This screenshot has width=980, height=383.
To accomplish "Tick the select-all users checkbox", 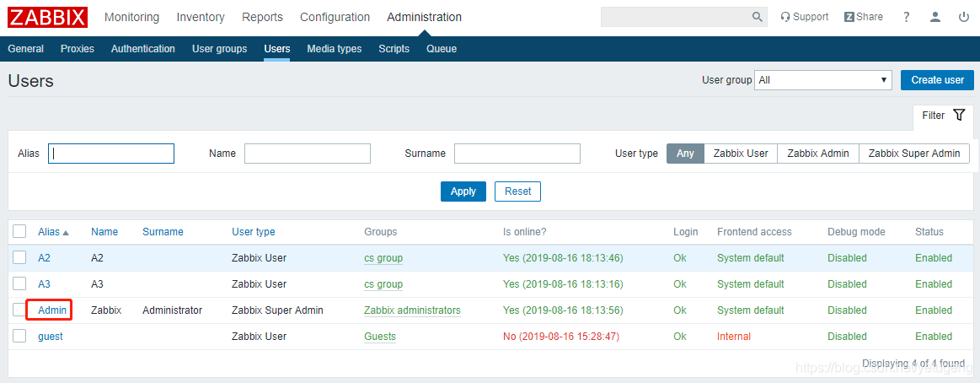I will pos(19,231).
